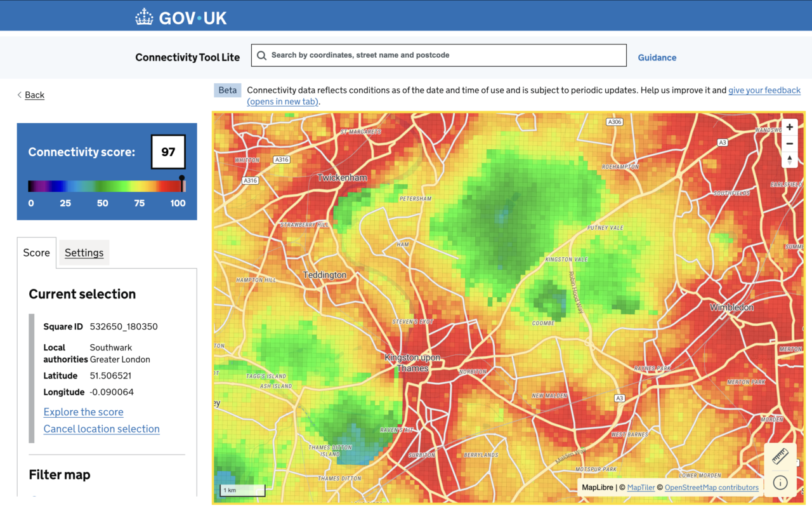Open Explore the score link
Viewport: 812px width, 508px height.
[x=83, y=412]
